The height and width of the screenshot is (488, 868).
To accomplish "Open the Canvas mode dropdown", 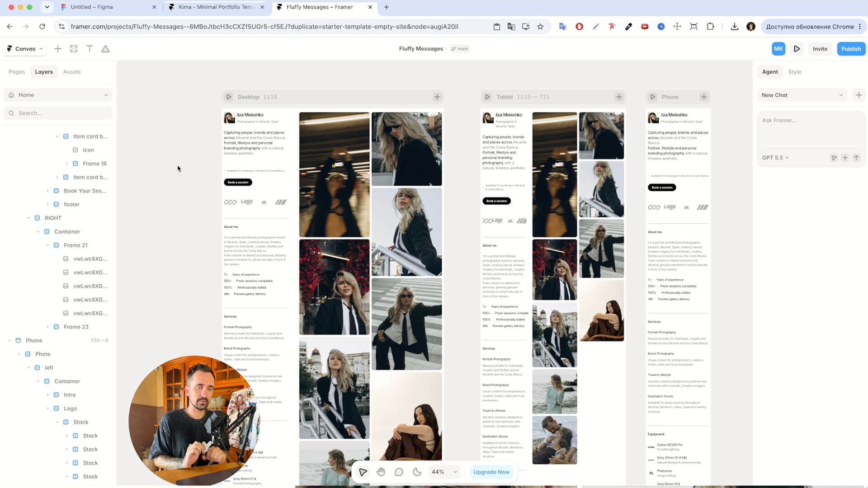I will point(25,49).
